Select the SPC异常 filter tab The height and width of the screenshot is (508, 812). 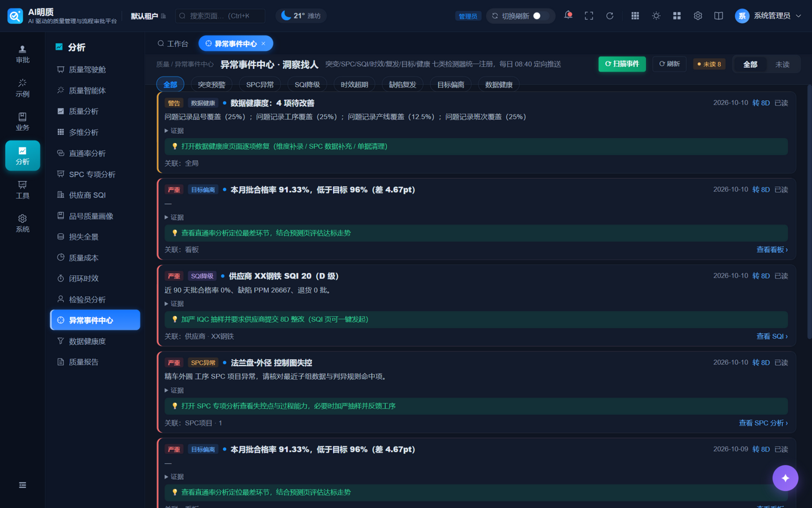coord(260,85)
